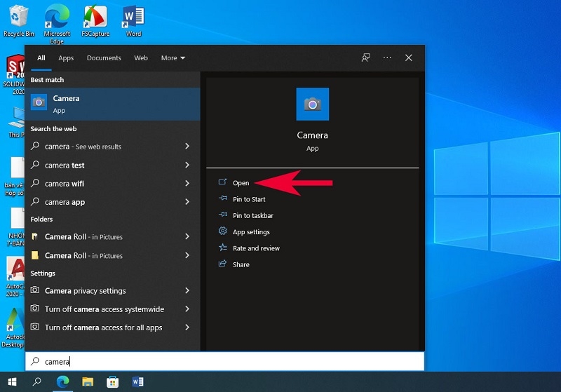Image resolution: width=561 pixels, height=392 pixels.
Task: Expand the 'camera wifi' suggestion arrow
Action: [187, 183]
